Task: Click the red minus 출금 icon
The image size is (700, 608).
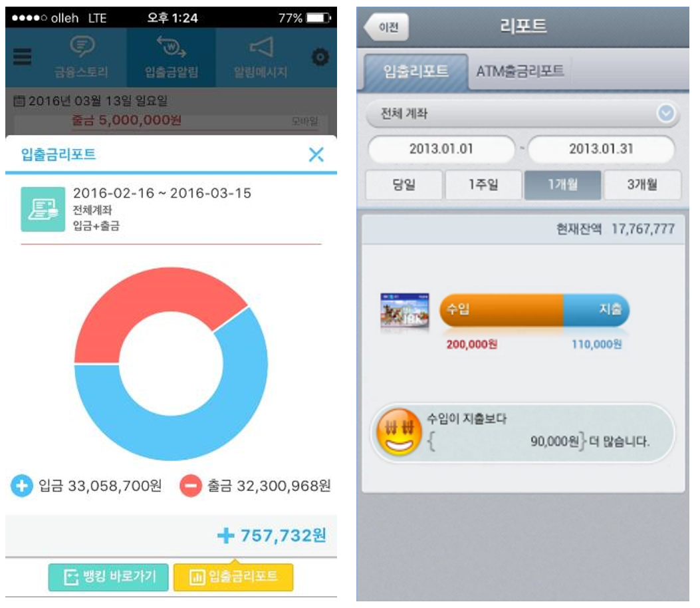Action: pos(191,486)
